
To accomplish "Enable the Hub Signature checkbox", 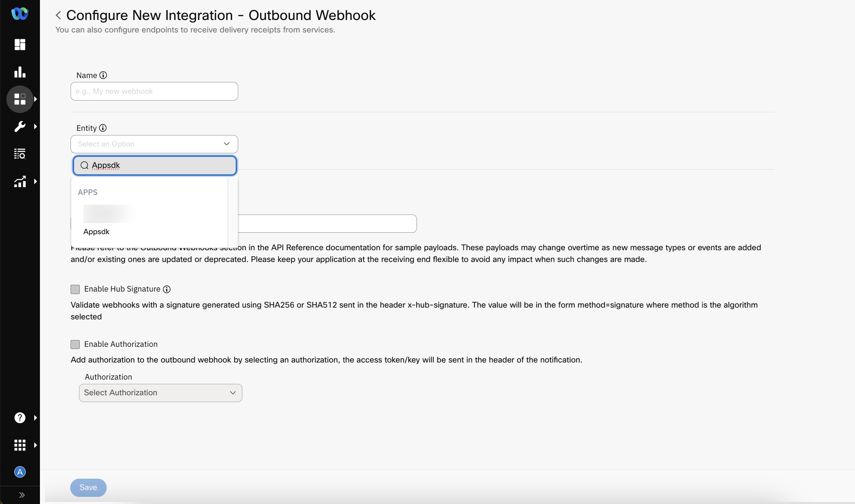I will (x=75, y=289).
